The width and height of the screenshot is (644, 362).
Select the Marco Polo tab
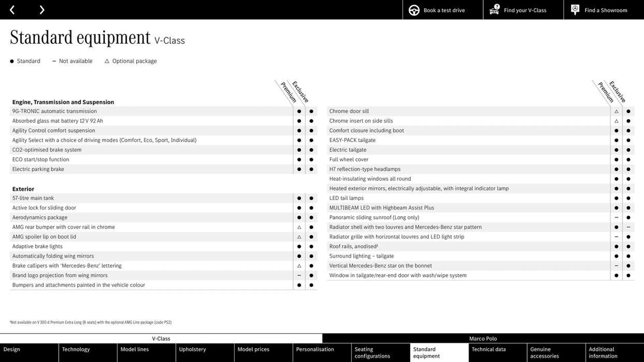click(483, 339)
